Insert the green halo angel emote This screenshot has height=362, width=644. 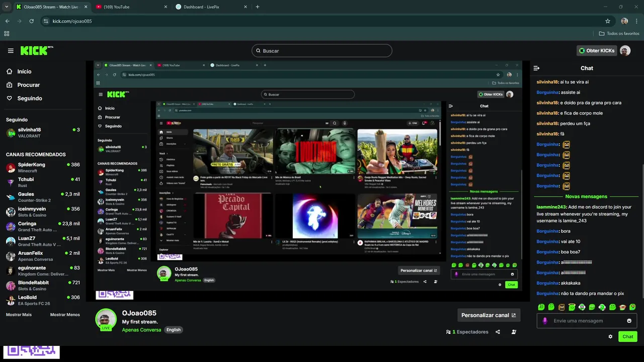572,307
